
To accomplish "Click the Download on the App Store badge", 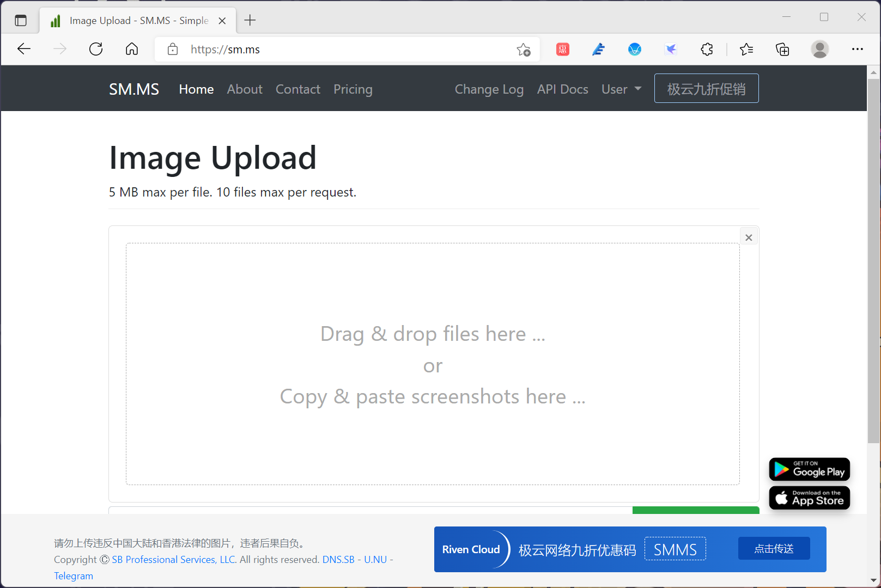I will 809,498.
